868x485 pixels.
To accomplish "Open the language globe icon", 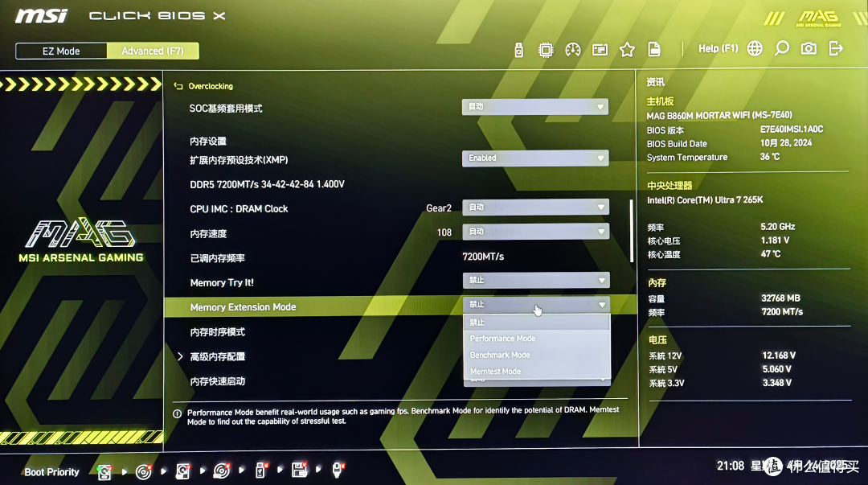I will (755, 49).
